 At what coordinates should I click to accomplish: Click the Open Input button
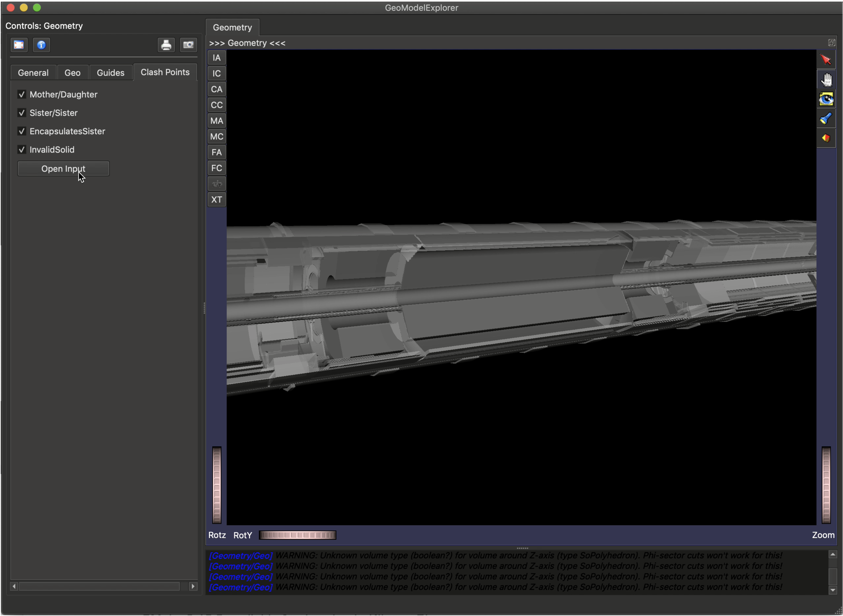click(63, 169)
